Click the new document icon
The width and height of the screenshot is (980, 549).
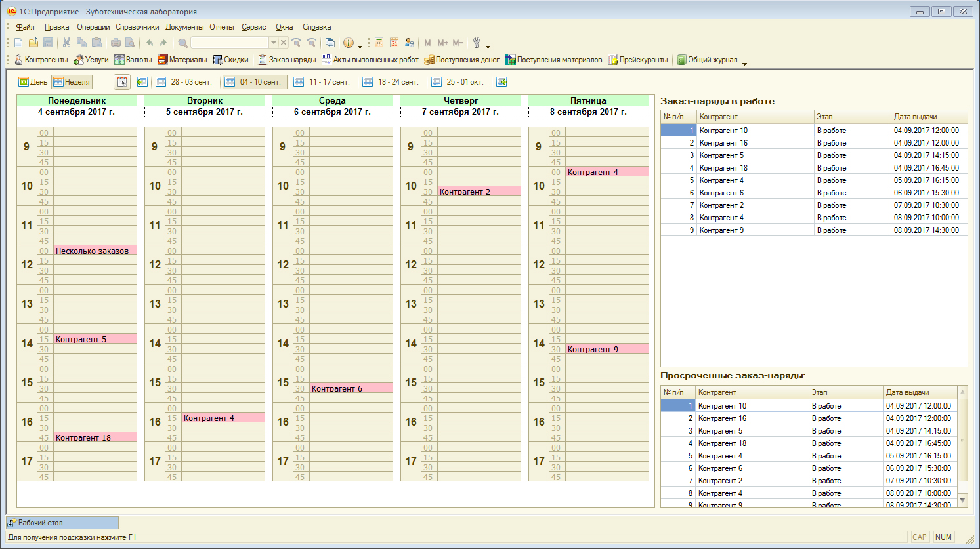coord(18,43)
